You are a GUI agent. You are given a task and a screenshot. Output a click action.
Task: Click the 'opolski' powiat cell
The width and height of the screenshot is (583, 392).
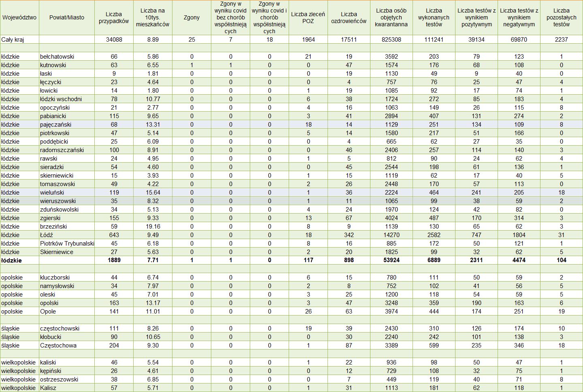(67, 303)
